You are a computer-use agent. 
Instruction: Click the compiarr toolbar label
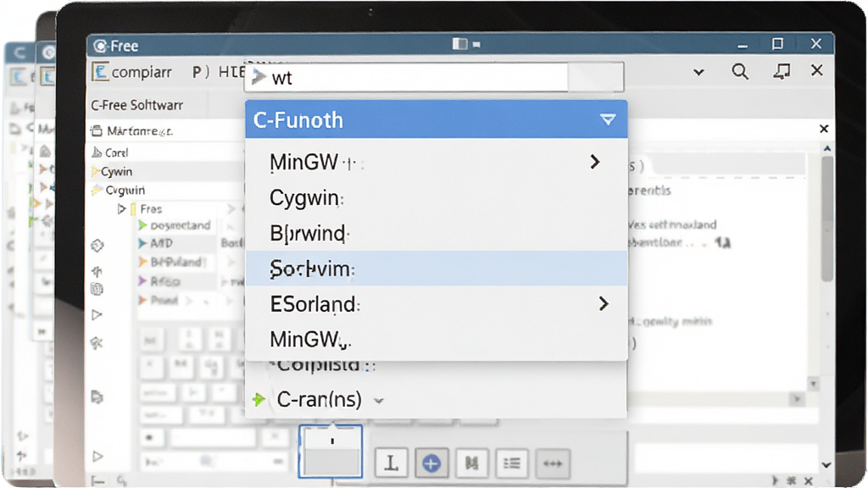pos(142,73)
